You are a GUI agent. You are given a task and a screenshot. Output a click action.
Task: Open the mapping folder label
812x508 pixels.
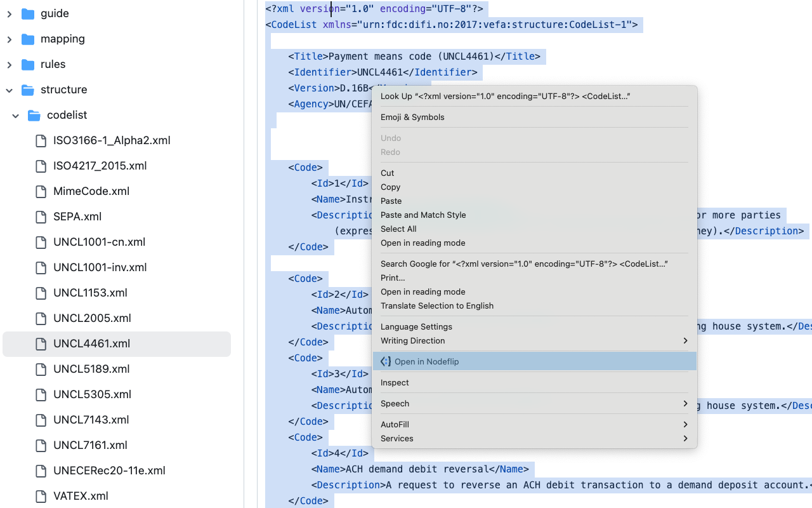[x=63, y=39]
